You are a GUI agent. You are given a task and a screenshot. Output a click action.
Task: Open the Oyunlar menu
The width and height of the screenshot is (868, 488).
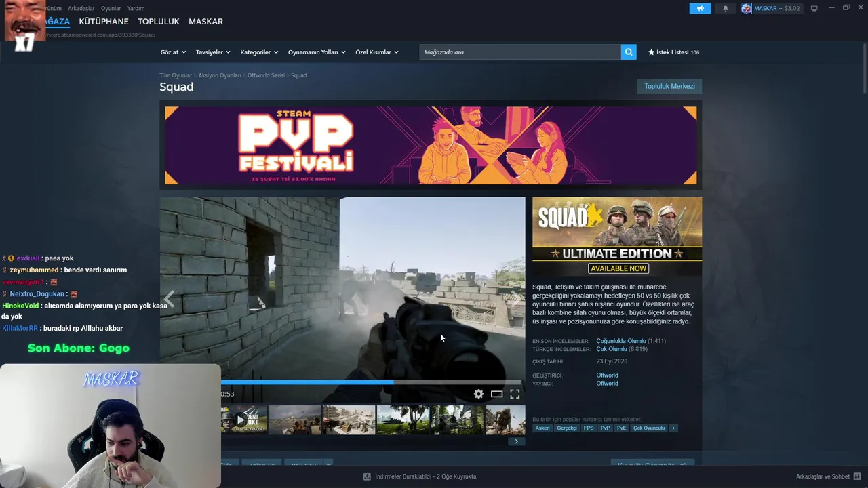111,8
